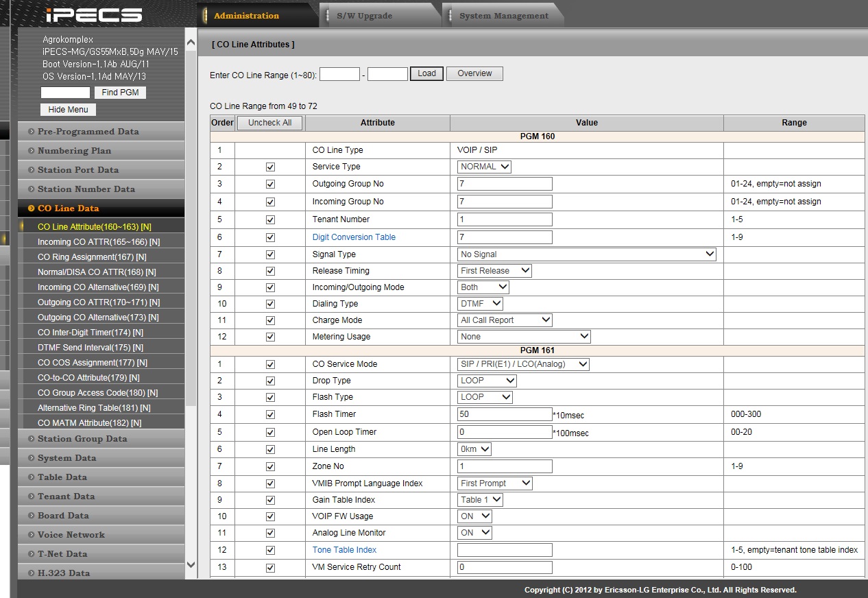Click the arrow icon beside Numbering Plan
Image resolution: width=868 pixels, height=598 pixels.
click(x=32, y=151)
